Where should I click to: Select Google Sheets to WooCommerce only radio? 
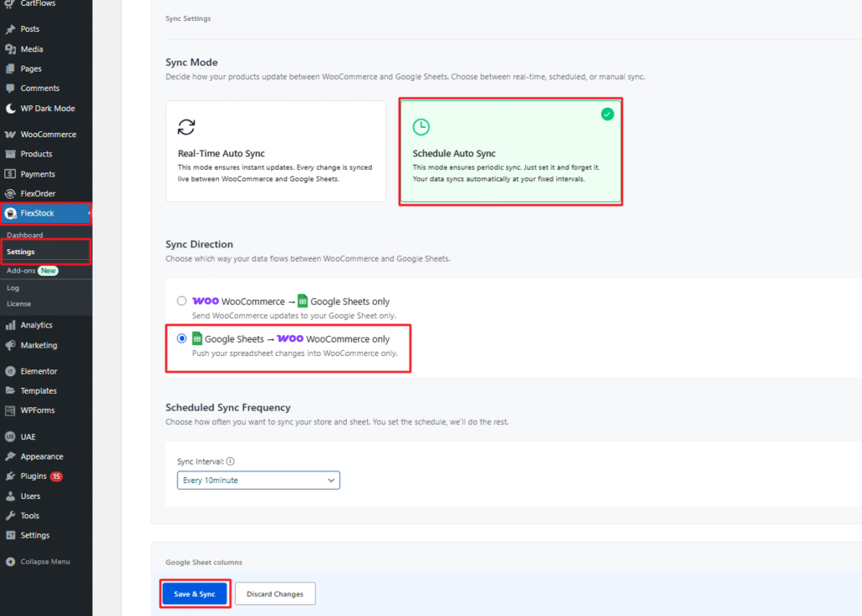point(182,338)
